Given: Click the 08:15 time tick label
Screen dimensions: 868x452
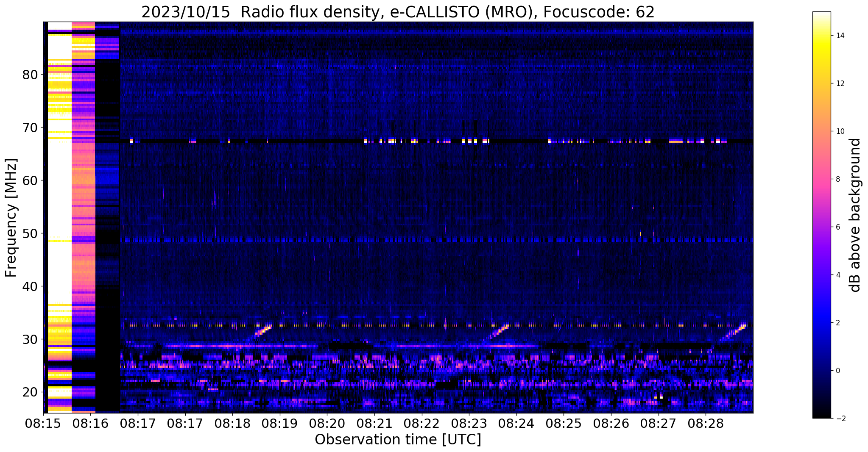Looking at the screenshot, I should [x=43, y=424].
